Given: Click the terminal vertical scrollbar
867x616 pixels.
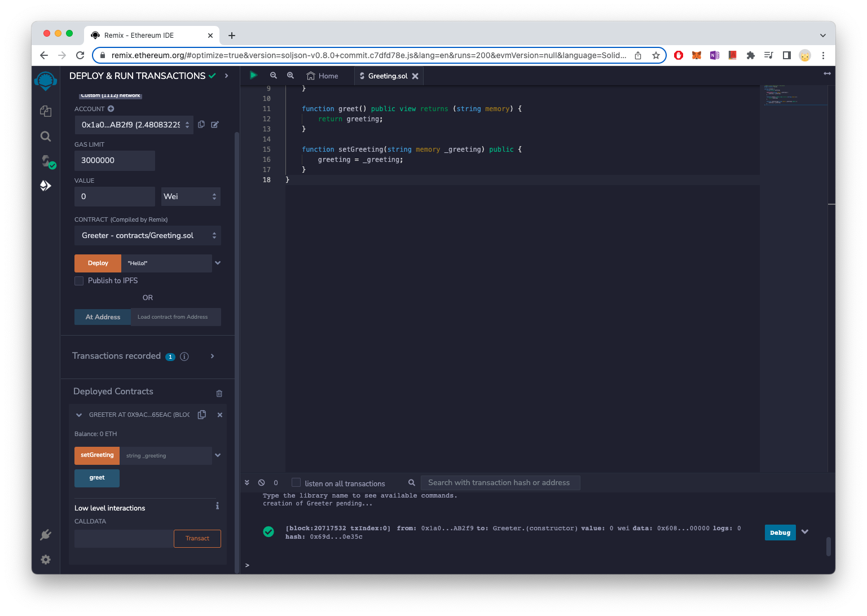Looking at the screenshot, I should [829, 547].
